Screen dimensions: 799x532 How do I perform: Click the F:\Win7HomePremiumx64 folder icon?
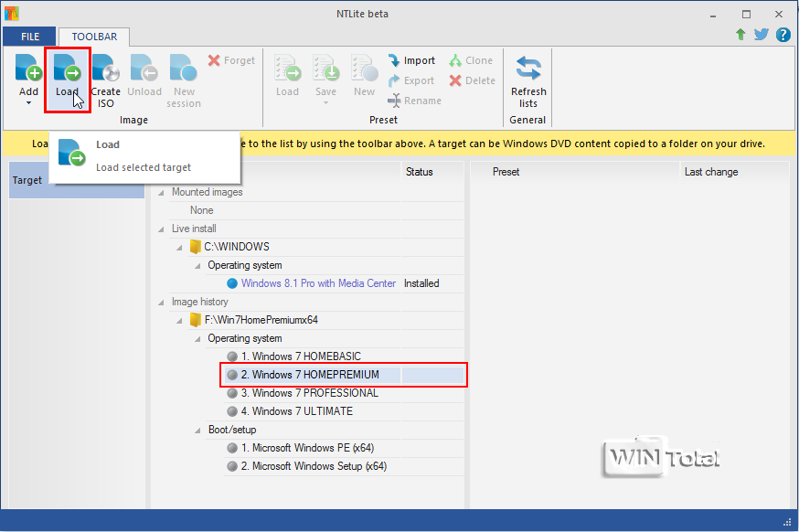coord(195,320)
